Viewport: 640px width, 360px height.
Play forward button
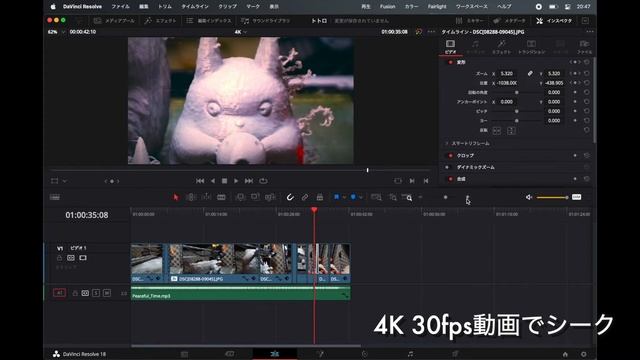(236, 181)
